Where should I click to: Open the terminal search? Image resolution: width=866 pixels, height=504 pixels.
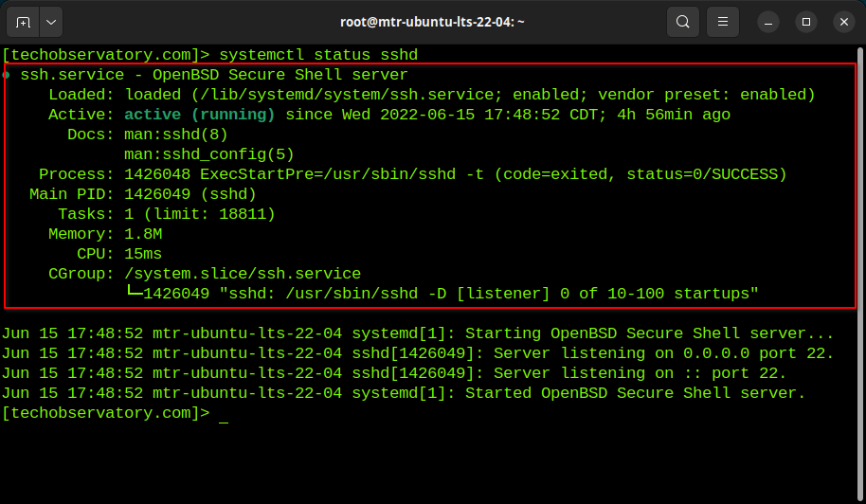[x=682, y=22]
